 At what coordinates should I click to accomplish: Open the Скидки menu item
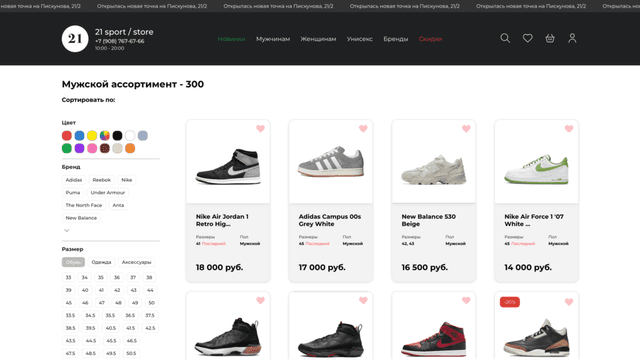click(430, 39)
